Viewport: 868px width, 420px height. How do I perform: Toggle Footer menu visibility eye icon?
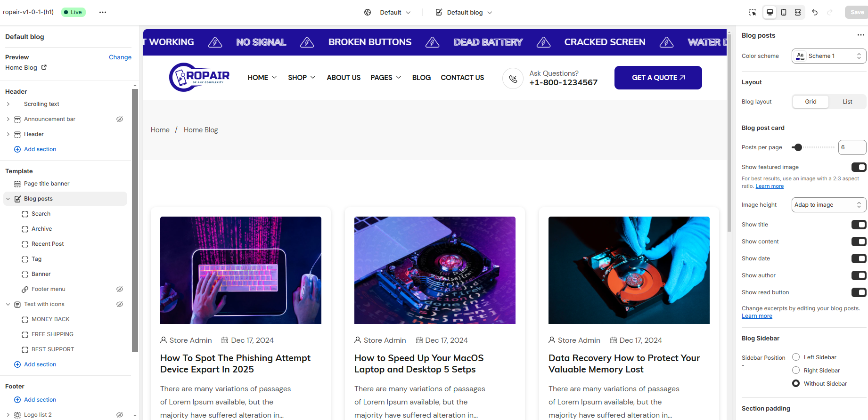coord(120,289)
